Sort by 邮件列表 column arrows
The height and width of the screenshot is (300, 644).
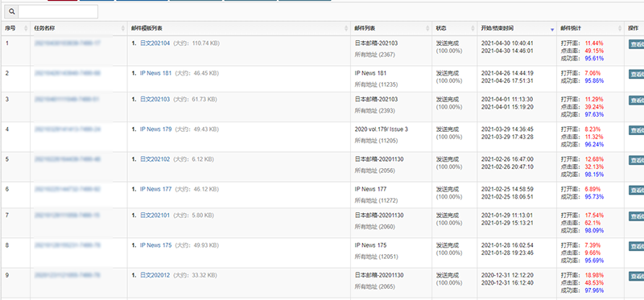point(427,29)
